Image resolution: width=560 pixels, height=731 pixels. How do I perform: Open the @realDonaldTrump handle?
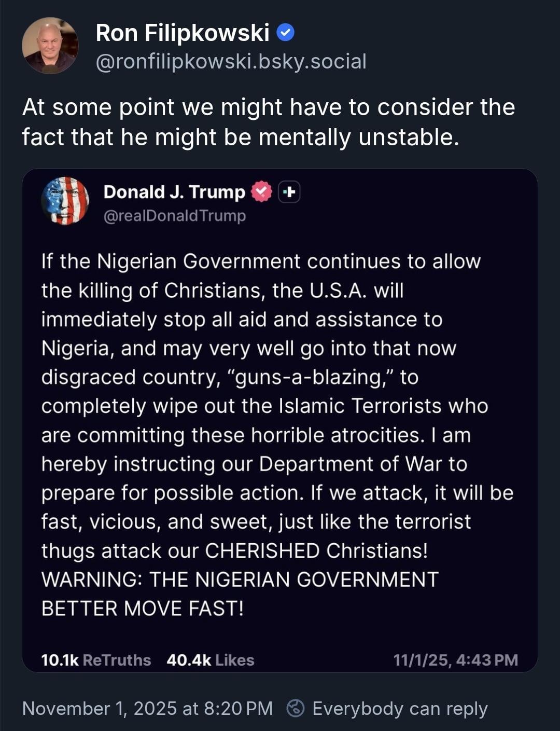click(175, 215)
